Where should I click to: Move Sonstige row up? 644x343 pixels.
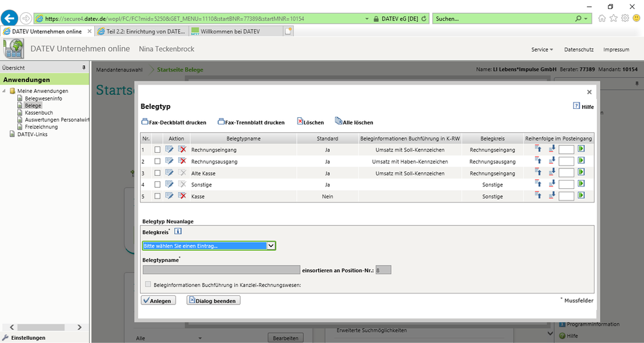click(538, 184)
